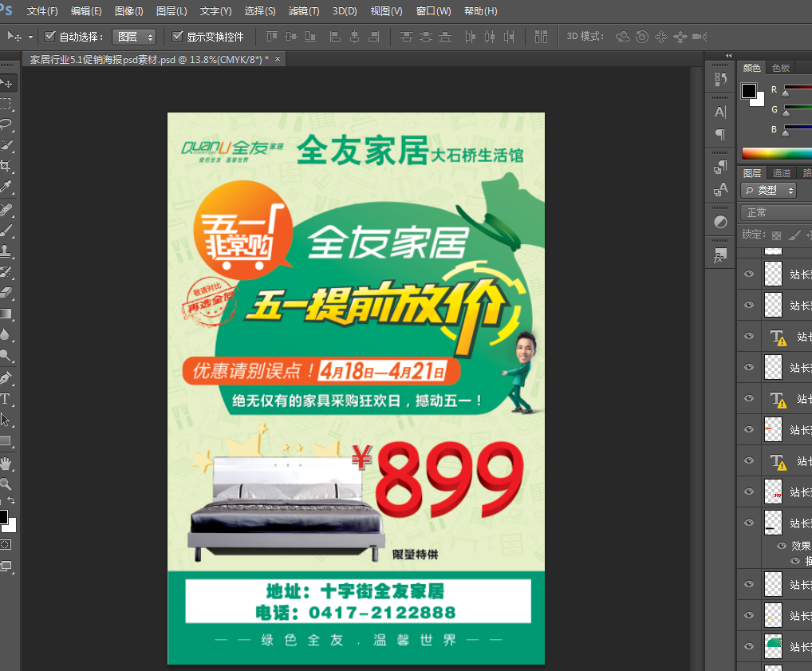Select the Quick Selection tool

[6, 145]
